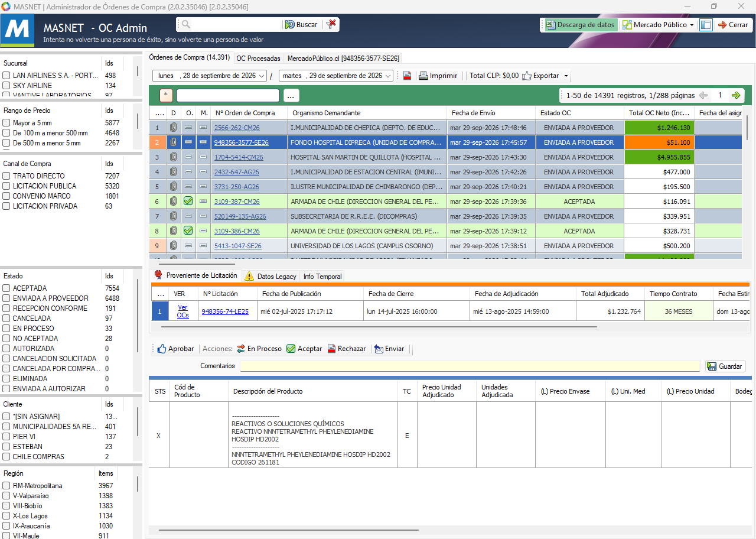The height and width of the screenshot is (539, 756).
Task: Click the Total OC Neto column header
Action: coord(659,113)
